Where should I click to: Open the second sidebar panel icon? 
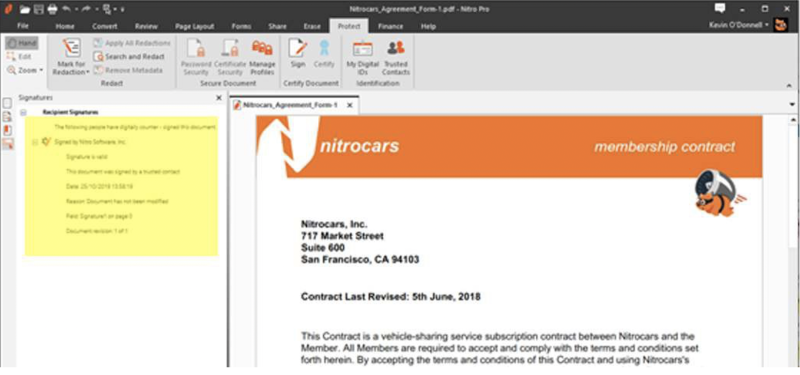pyautogui.click(x=8, y=117)
